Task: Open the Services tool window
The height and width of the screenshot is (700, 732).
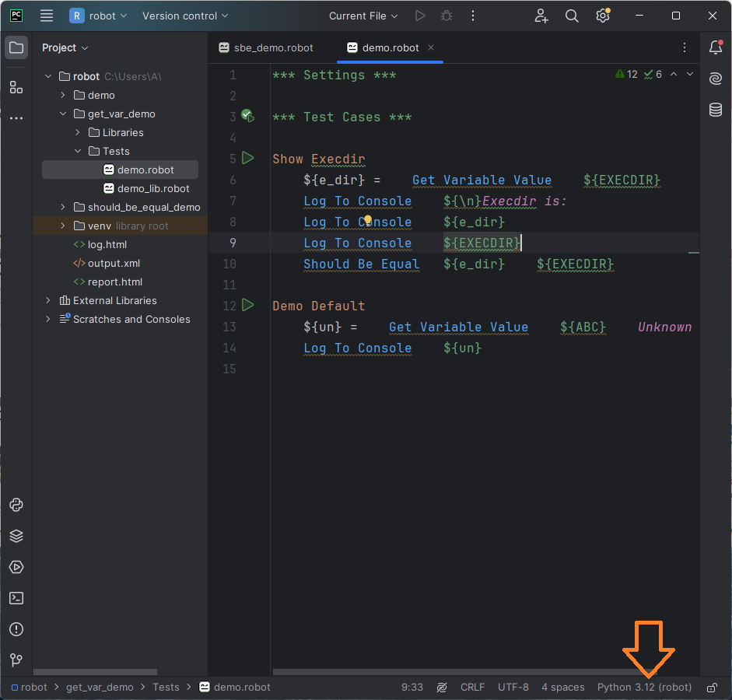Action: coord(16,567)
